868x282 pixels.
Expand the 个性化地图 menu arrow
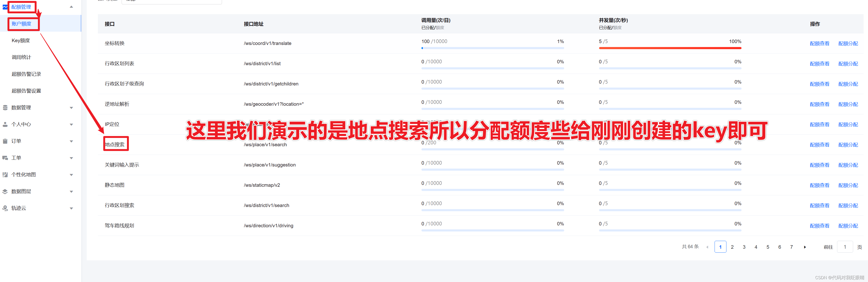click(71, 175)
